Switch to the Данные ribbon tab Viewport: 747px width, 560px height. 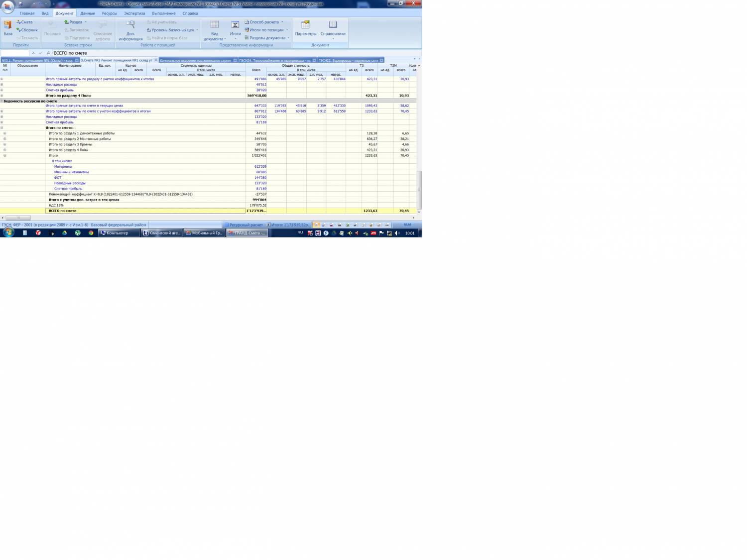click(88, 13)
